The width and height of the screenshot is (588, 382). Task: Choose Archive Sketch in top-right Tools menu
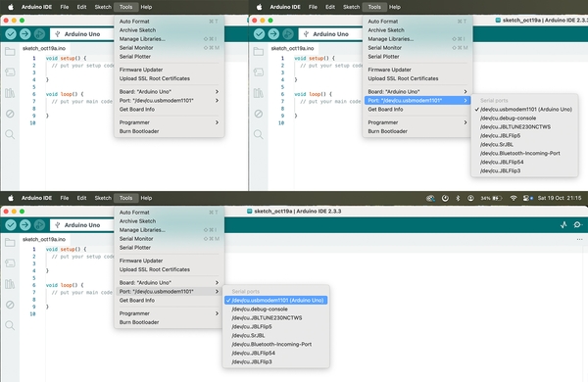coord(417,30)
